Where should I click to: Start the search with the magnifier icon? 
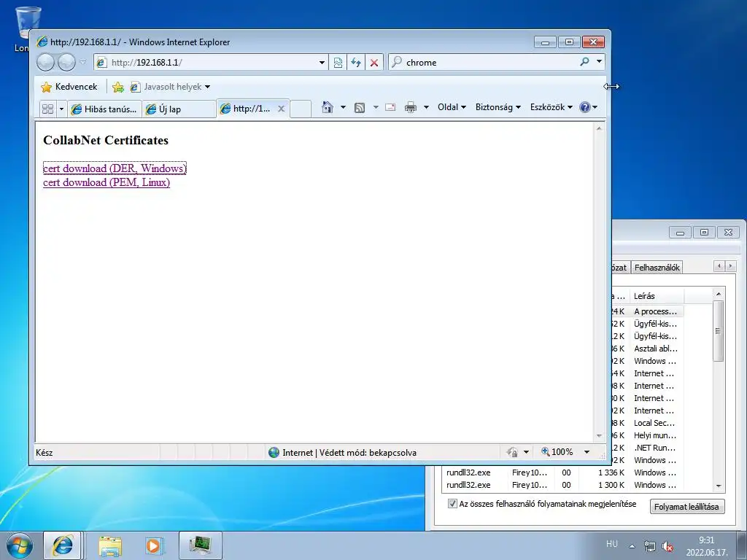[x=584, y=62]
